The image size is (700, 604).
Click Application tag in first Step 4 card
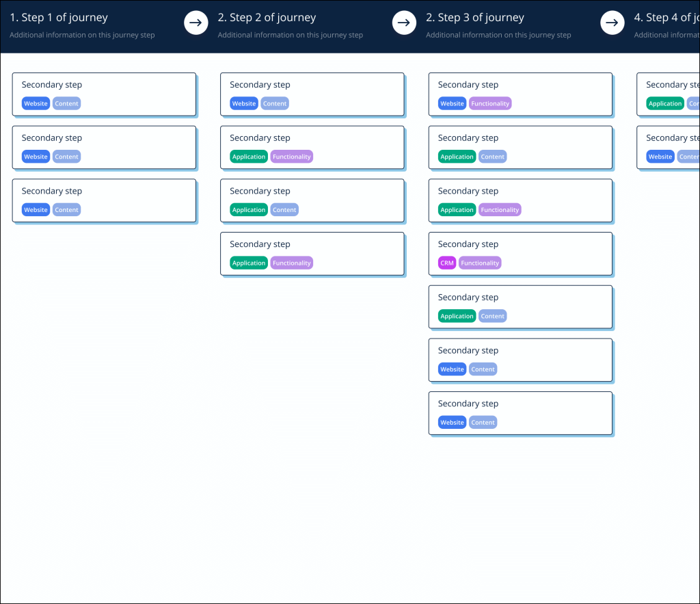(665, 104)
